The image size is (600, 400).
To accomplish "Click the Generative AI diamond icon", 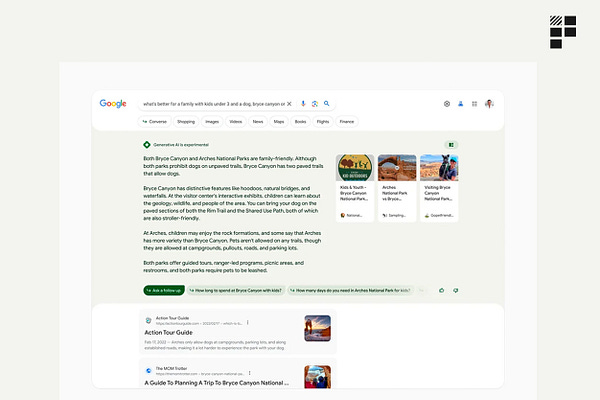I will coord(147,145).
